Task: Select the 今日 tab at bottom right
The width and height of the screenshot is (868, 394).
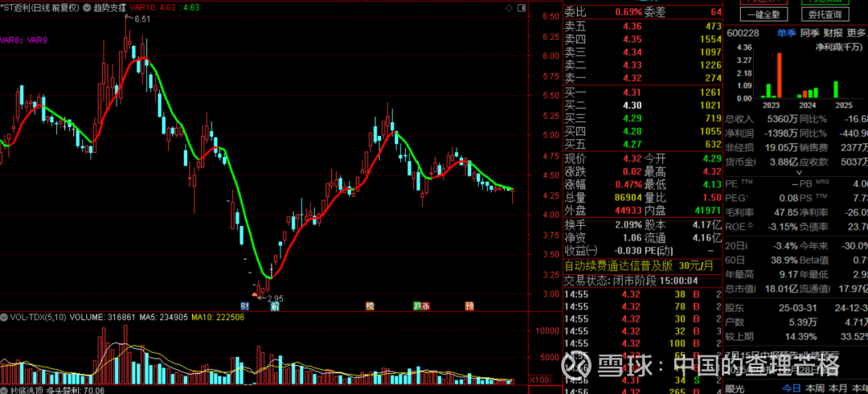Action: [x=792, y=388]
